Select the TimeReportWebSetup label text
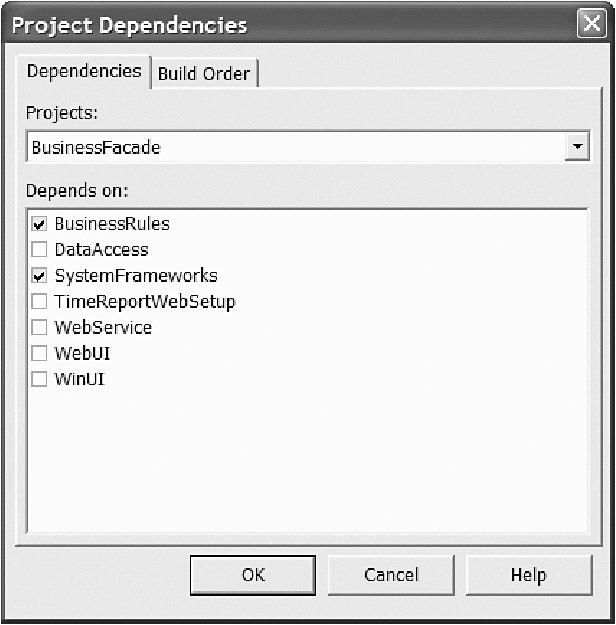The height and width of the screenshot is (625, 616). click(x=145, y=302)
